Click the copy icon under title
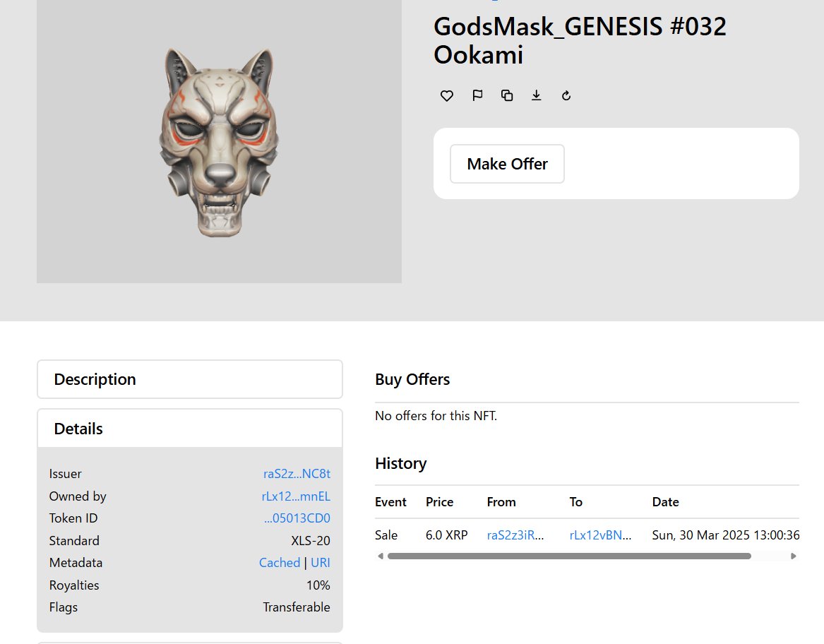The height and width of the screenshot is (644, 824). coord(506,95)
